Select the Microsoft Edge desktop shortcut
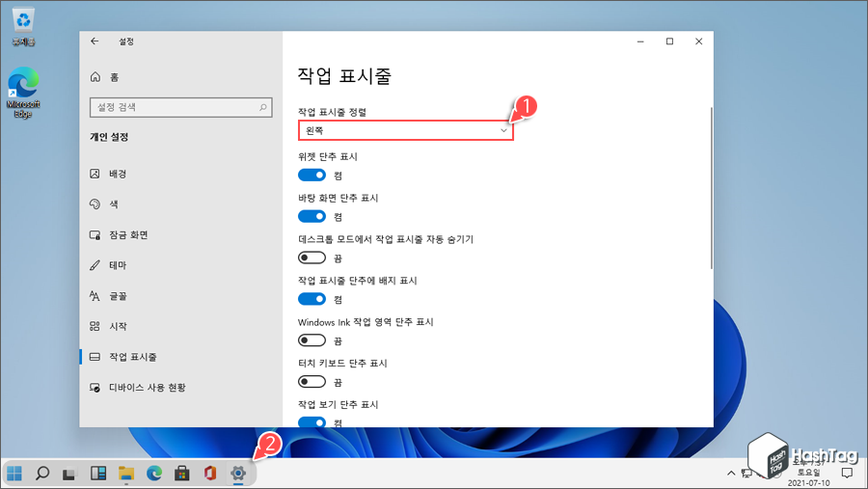This screenshot has width=868, height=489. click(x=23, y=93)
